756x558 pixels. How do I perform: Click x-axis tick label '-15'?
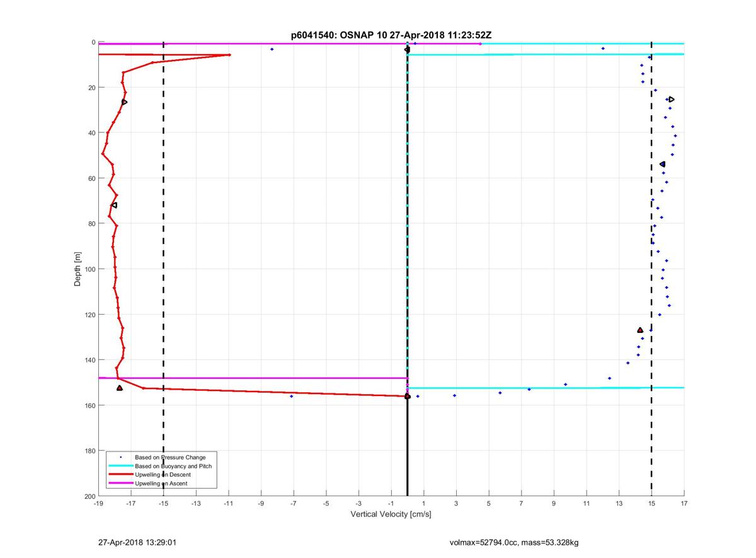pos(163,503)
